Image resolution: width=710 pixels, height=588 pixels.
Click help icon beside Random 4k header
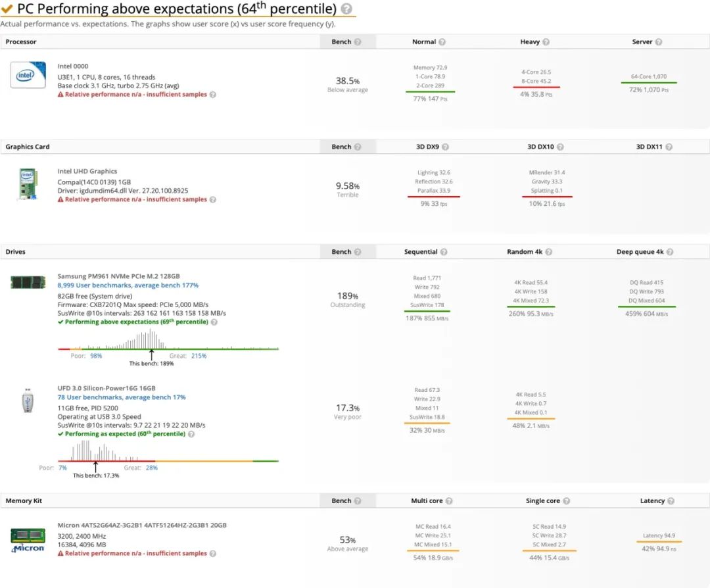tap(549, 252)
